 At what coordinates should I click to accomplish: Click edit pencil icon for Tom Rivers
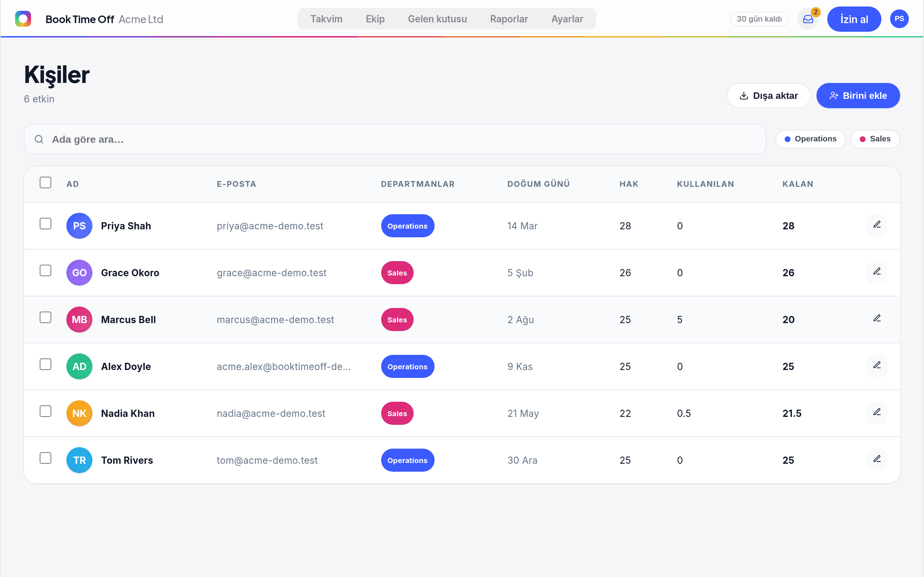[877, 459]
